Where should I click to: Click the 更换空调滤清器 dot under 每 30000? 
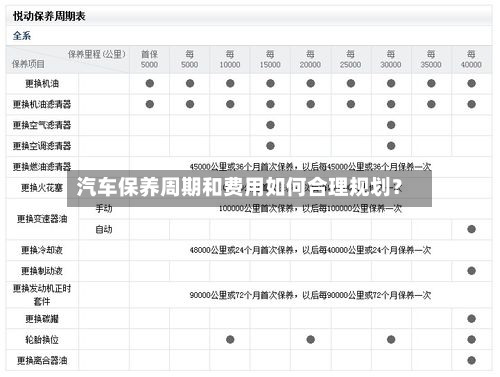[391, 146]
